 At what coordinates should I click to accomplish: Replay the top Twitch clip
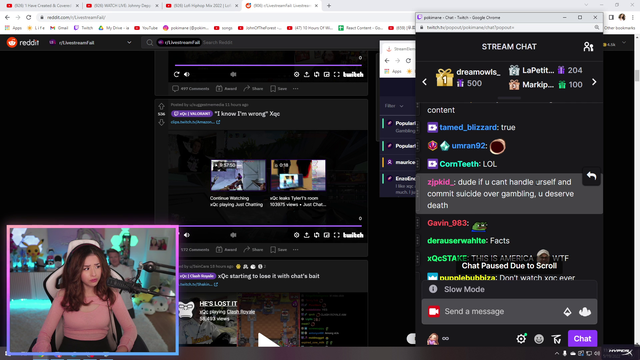pyautogui.click(x=176, y=74)
